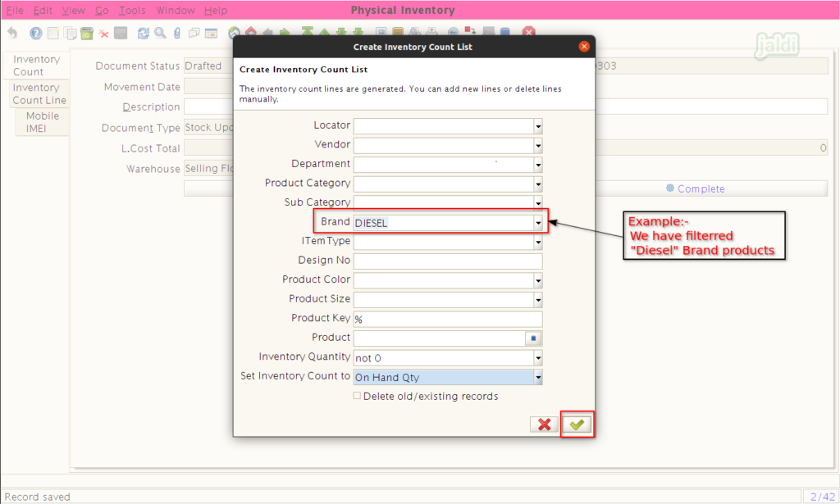The height and width of the screenshot is (504, 840).
Task: Click the Complete document action button
Action: click(x=696, y=188)
